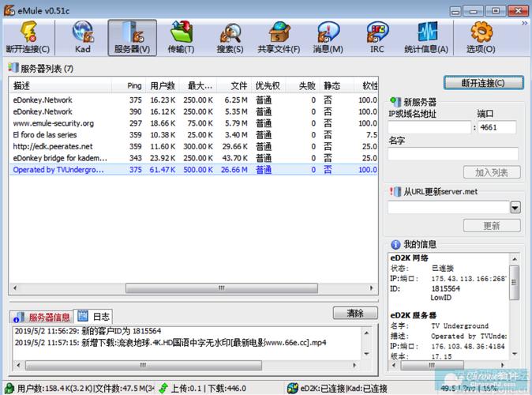Image resolution: width=532 pixels, height=395 pixels.
Task: Sort by 最大... column header
Action: pos(198,85)
